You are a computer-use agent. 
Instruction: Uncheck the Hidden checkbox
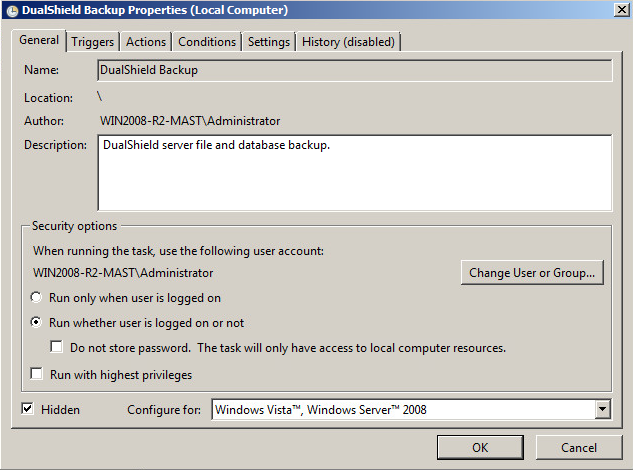(x=27, y=409)
